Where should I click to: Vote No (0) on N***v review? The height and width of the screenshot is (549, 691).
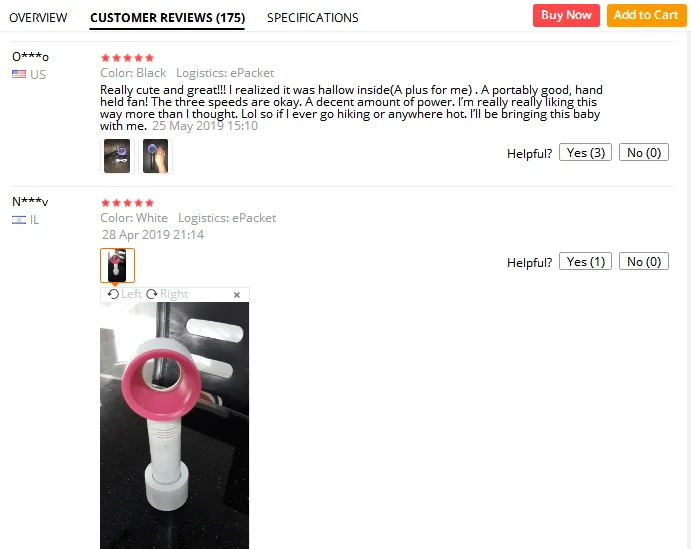tap(644, 261)
